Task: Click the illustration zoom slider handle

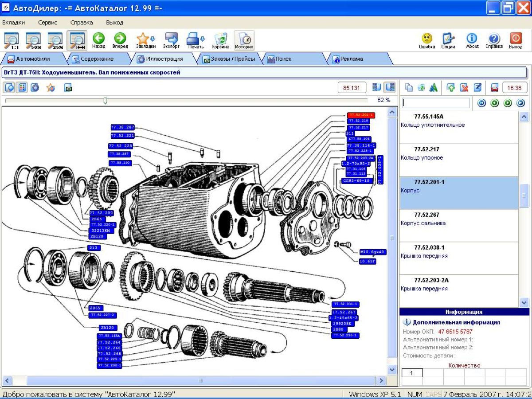Action: pos(105,101)
